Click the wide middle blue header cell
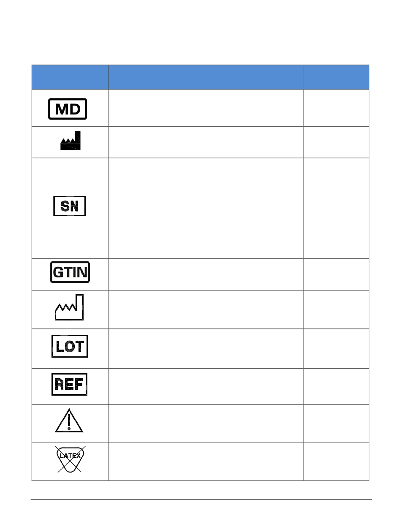This screenshot has height=532, width=401. pos(206,77)
